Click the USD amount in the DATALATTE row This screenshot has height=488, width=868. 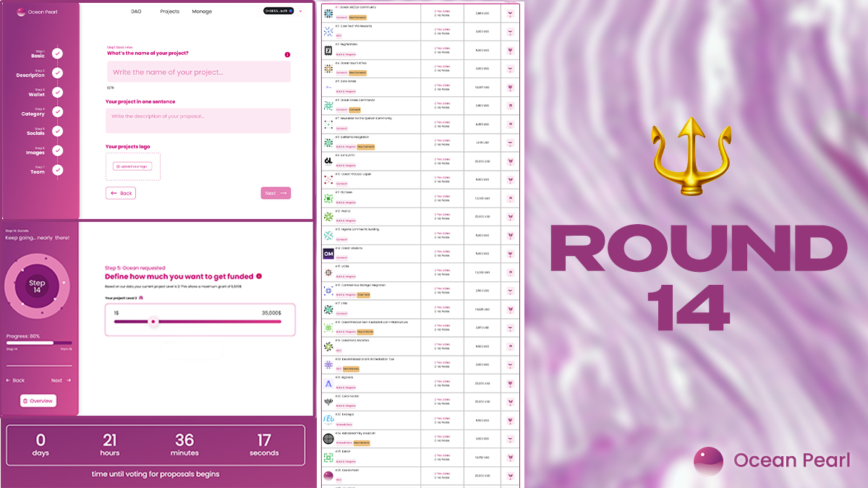481,161
